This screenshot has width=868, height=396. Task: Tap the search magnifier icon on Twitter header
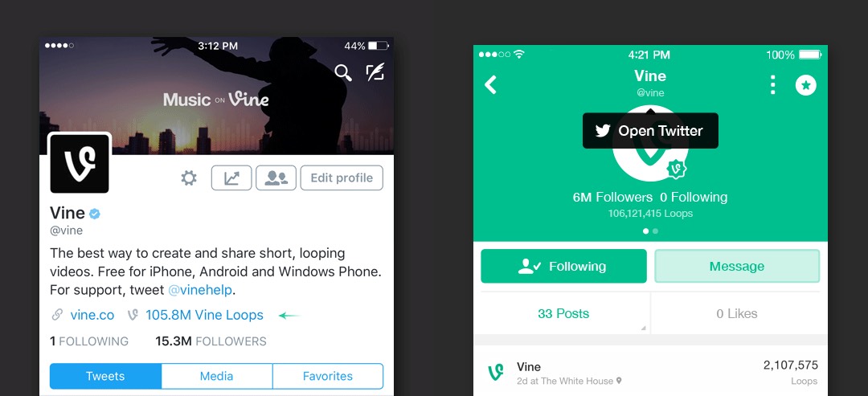coord(343,72)
